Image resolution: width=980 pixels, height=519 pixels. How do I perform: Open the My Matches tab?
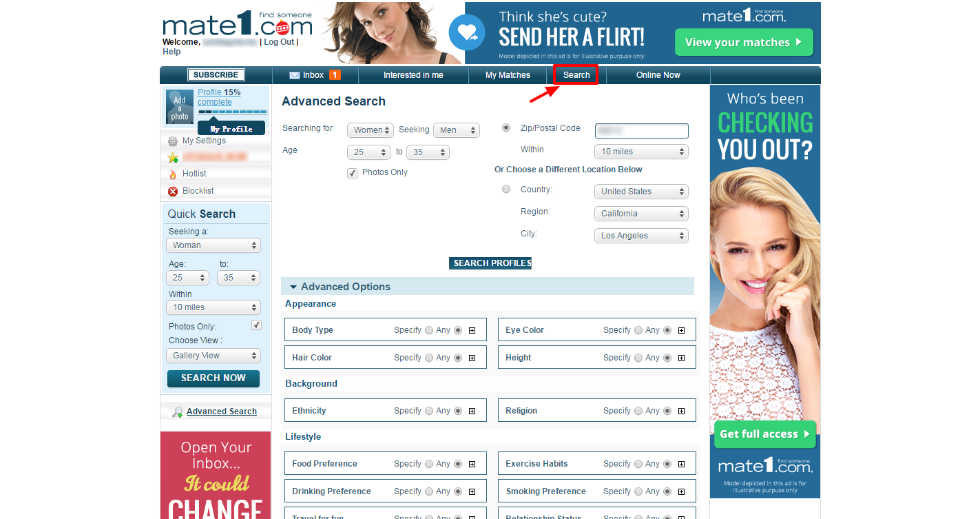click(508, 75)
